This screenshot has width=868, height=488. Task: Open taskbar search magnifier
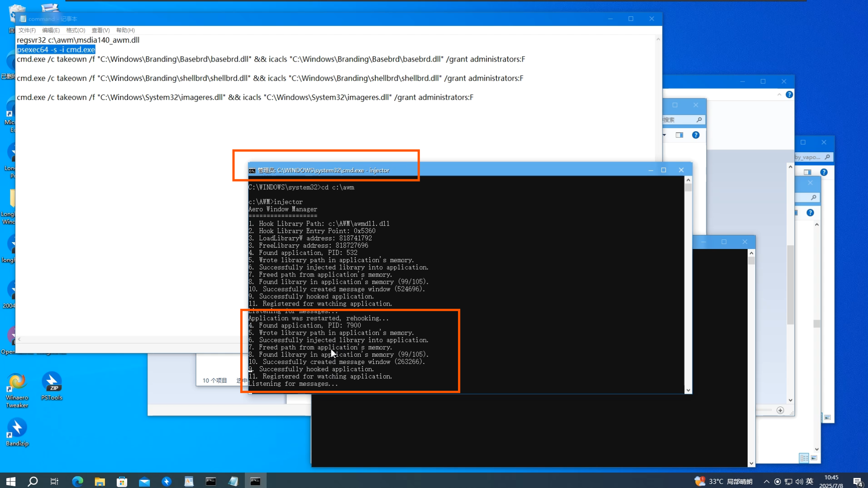(33, 481)
